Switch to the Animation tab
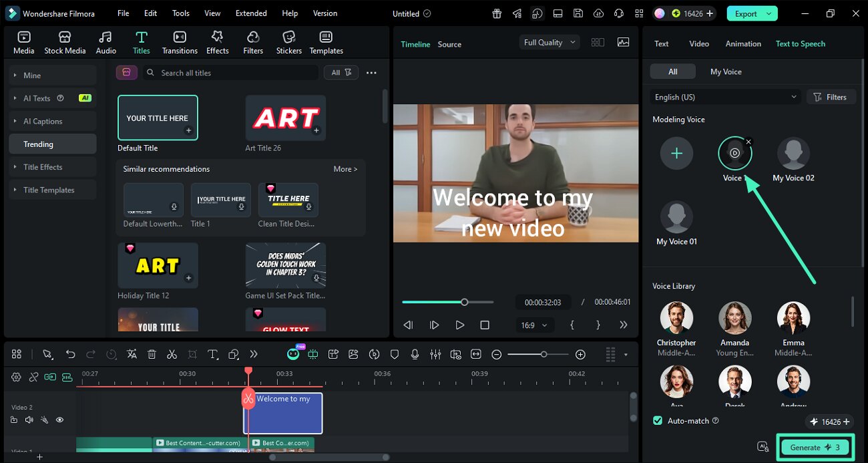868x463 pixels. (743, 43)
